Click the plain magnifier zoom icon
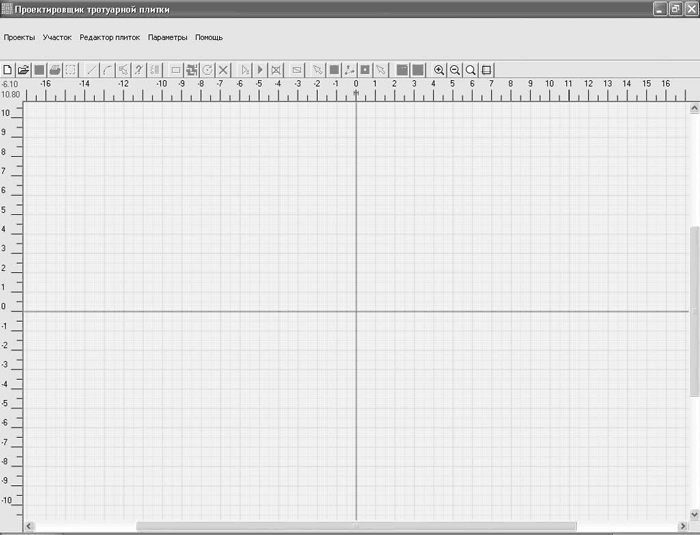This screenshot has width=700, height=535. pos(471,70)
